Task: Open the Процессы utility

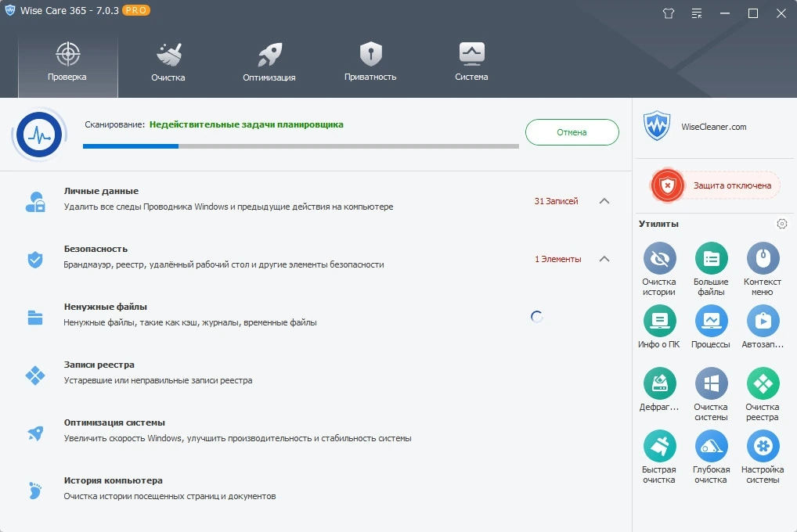Action: click(x=711, y=327)
